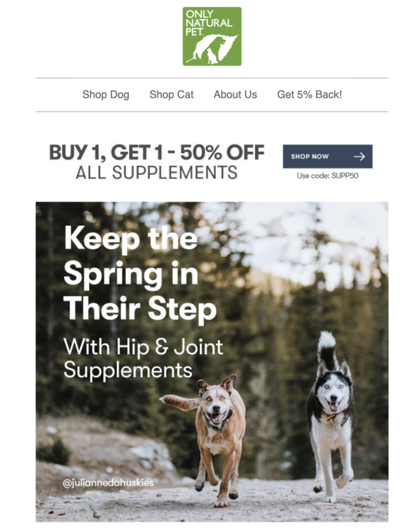Select Get 5% Back! link
This screenshot has width=420, height=532.
(309, 95)
